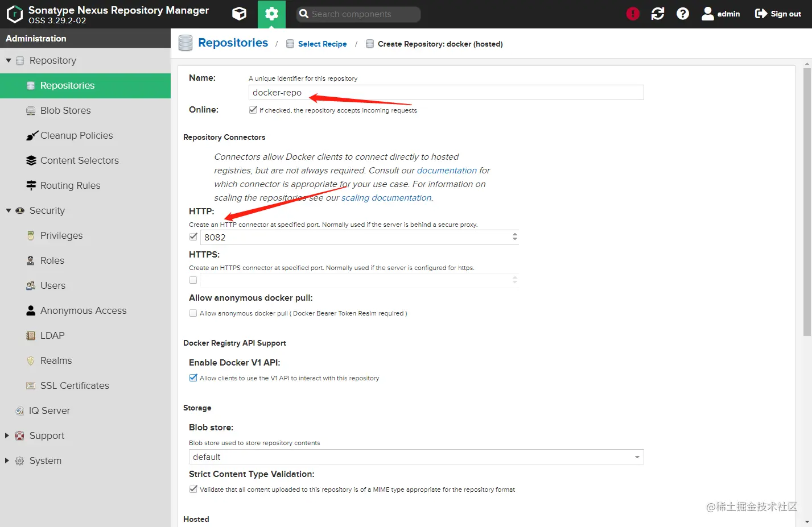Click the Routing Rules signpost icon
Image resolution: width=812 pixels, height=527 pixels.
pos(31,185)
